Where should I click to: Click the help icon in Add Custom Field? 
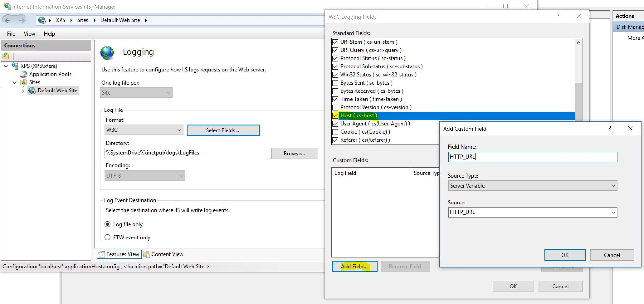[x=610, y=129]
